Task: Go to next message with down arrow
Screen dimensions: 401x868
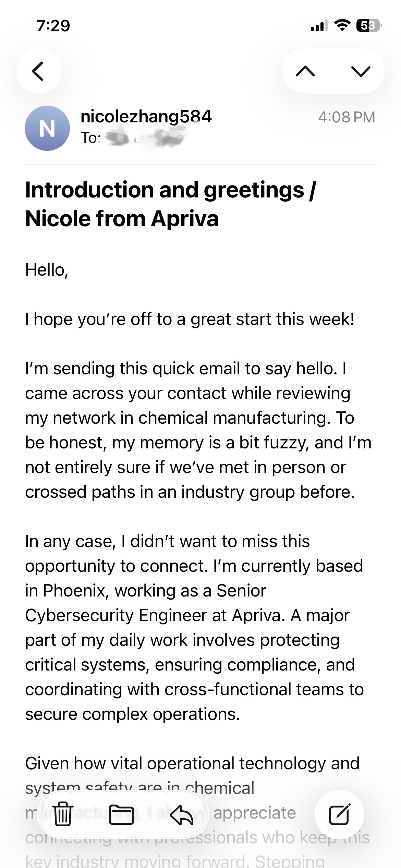Action: (x=361, y=71)
